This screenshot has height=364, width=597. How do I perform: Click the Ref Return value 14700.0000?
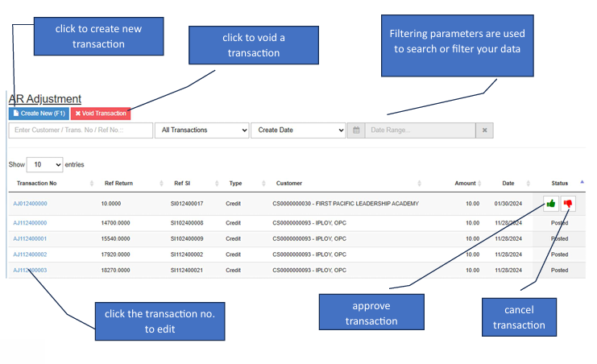(115, 223)
